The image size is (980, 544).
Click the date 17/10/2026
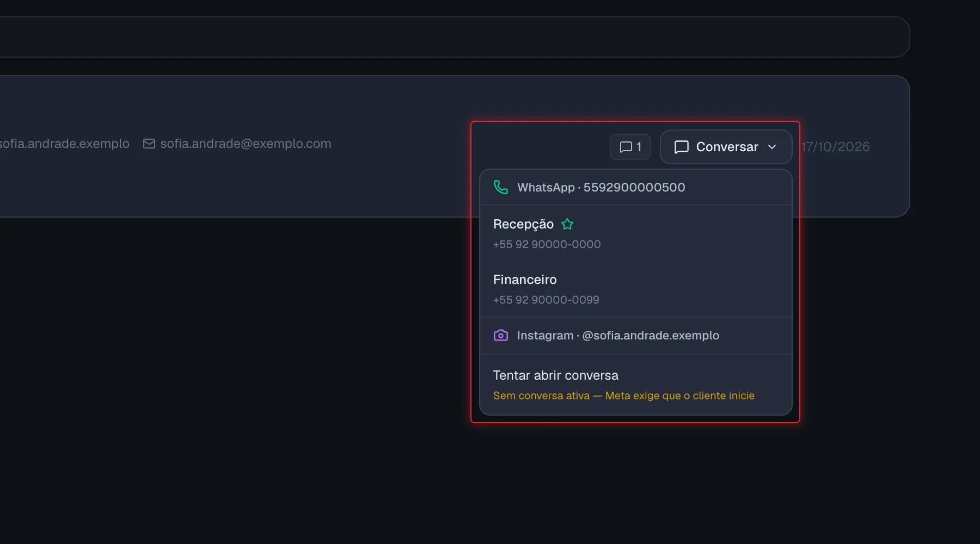[x=835, y=147]
